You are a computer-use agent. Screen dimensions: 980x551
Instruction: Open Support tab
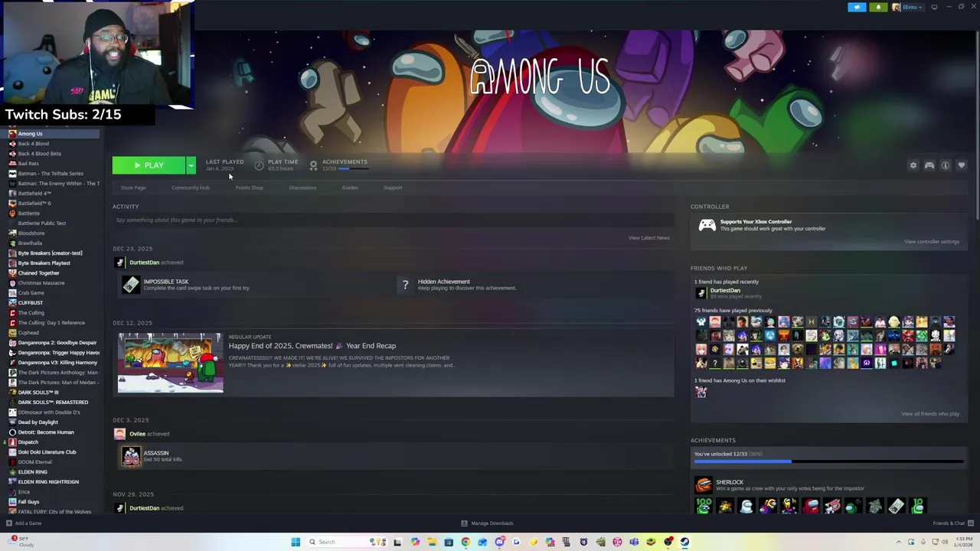point(393,187)
